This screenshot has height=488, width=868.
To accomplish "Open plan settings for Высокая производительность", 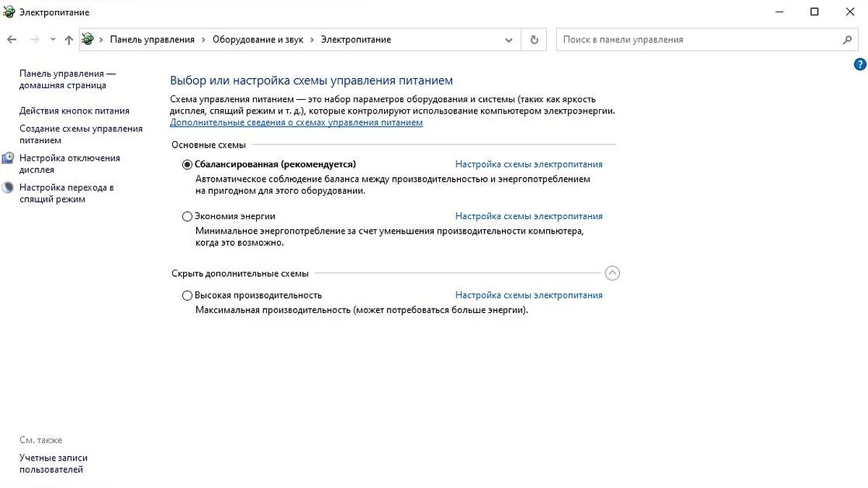I will [x=528, y=295].
